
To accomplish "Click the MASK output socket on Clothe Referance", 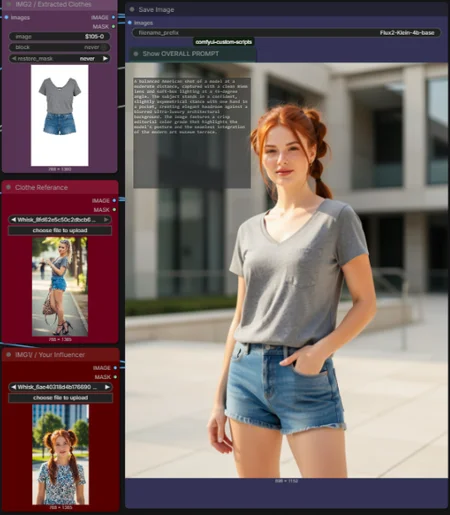I will coord(114,210).
